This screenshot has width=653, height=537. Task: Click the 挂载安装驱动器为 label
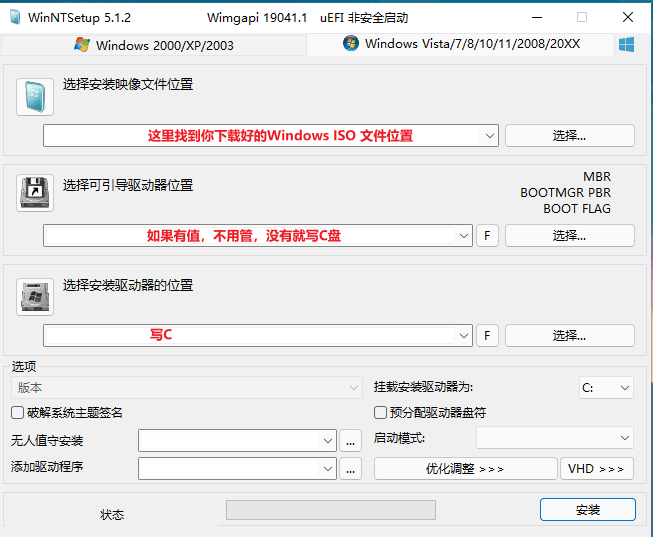tap(423, 387)
